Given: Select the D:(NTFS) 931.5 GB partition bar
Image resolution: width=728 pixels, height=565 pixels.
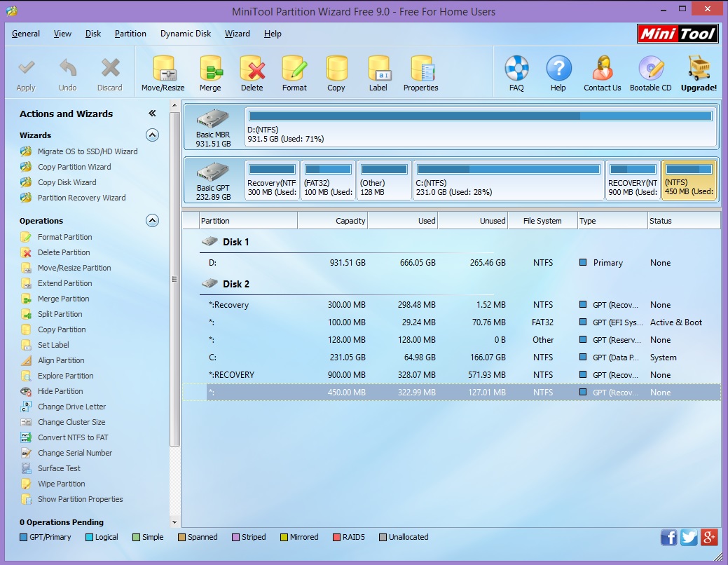Looking at the screenshot, I should coord(481,127).
